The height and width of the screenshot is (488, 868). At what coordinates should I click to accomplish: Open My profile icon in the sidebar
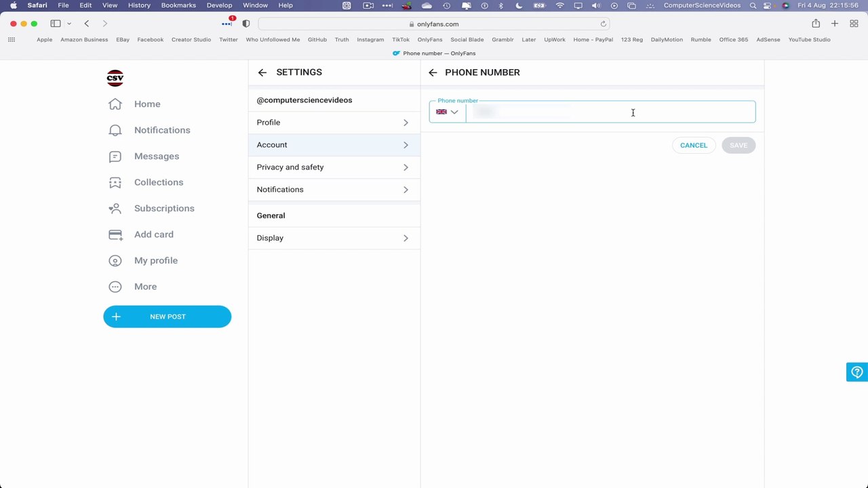point(115,261)
